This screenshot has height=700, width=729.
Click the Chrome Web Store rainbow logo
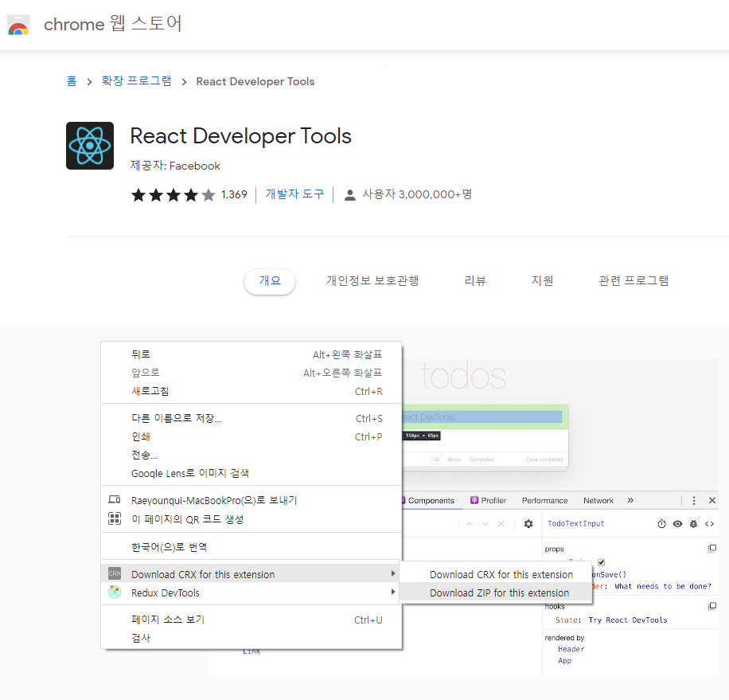18,25
